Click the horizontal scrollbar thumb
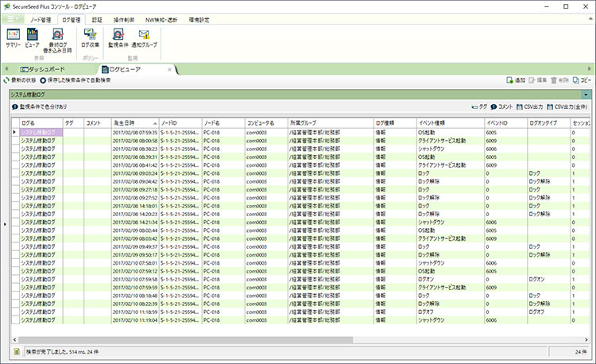 pos(185,339)
